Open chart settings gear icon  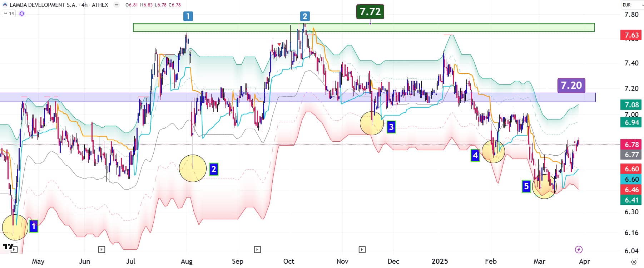pyautogui.click(x=634, y=262)
